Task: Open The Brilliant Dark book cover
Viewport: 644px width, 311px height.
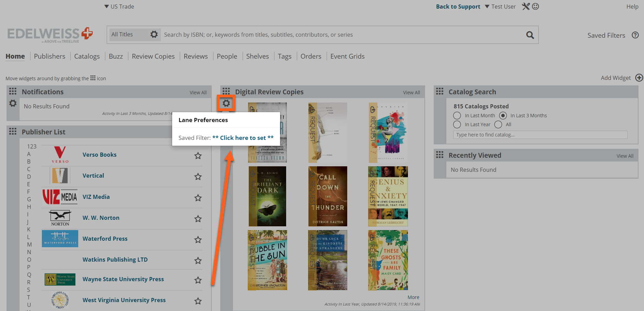Action: [267, 196]
